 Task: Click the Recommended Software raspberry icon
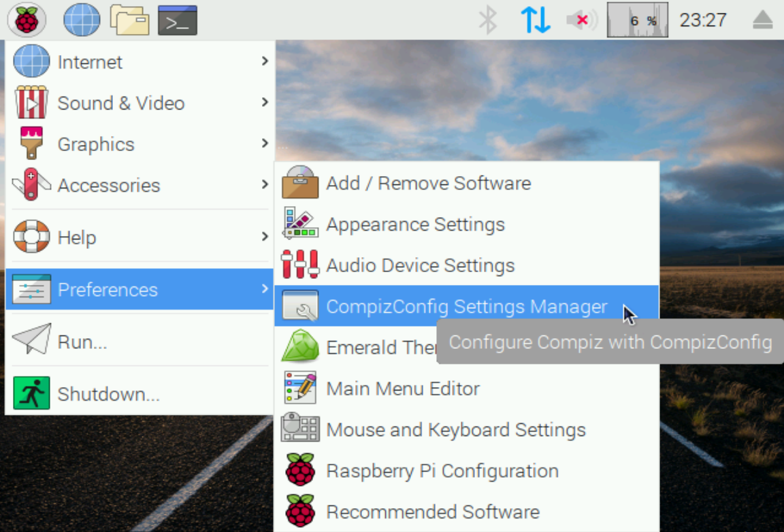tap(300, 510)
